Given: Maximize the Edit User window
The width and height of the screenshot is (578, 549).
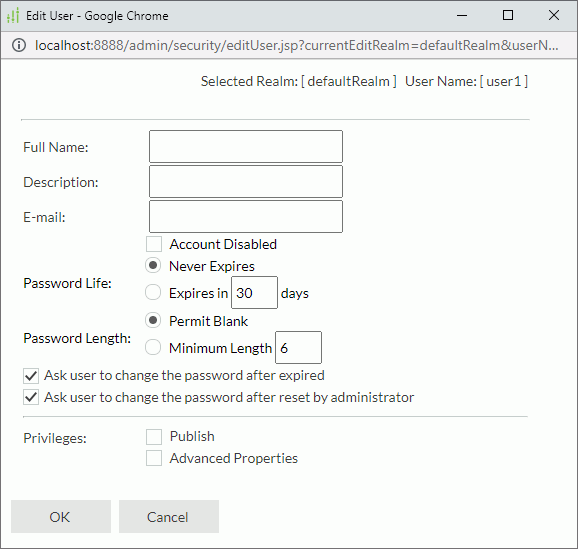Looking at the screenshot, I should [508, 15].
